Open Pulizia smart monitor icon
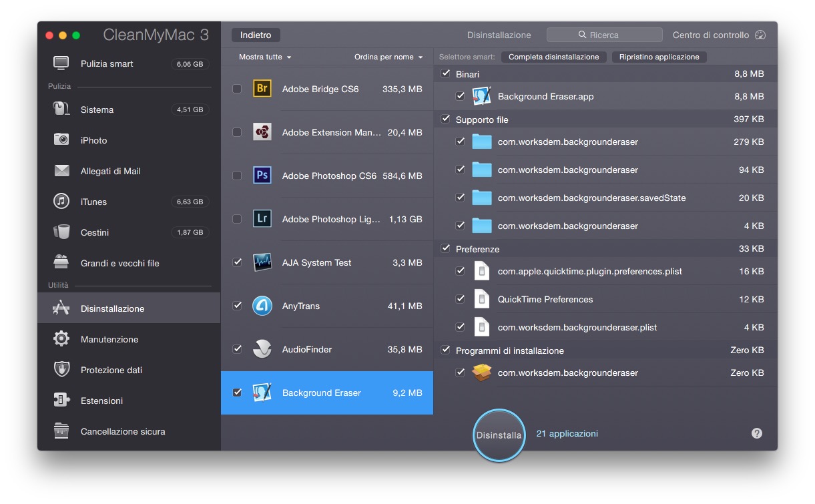Viewport: 815px width, 504px height. pyautogui.click(x=61, y=63)
